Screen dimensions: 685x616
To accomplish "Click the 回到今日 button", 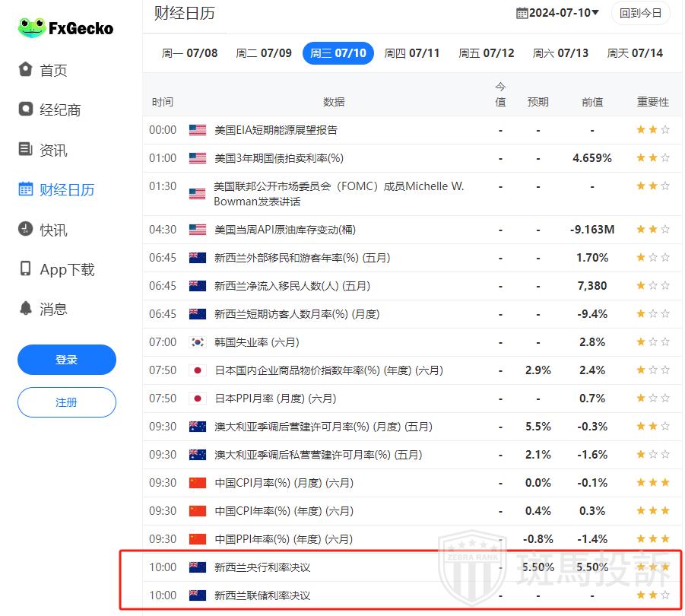I will pos(640,13).
